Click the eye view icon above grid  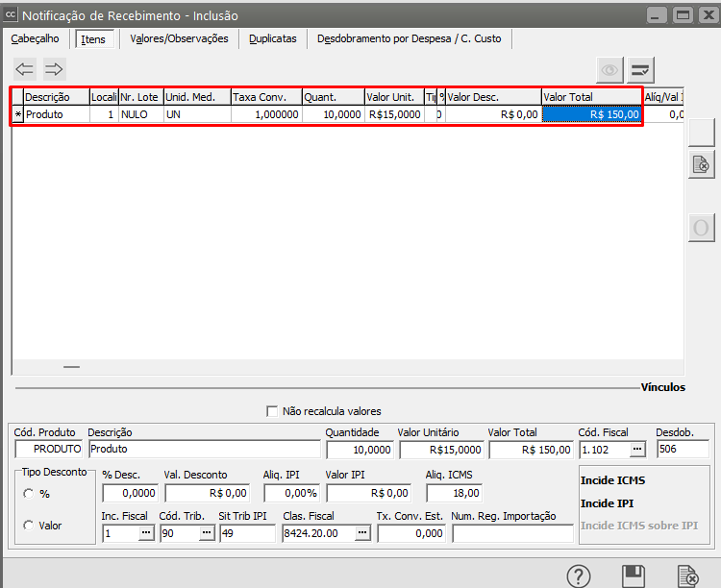[609, 70]
